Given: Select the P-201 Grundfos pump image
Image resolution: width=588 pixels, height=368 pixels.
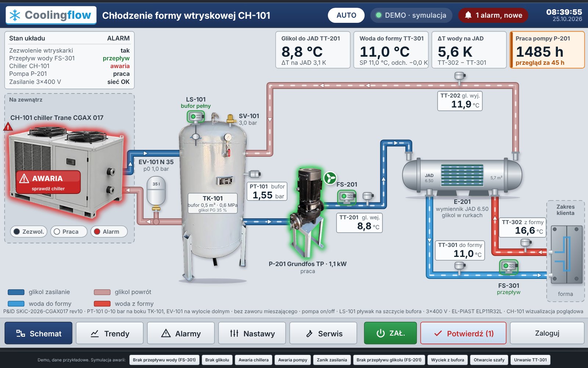Looking at the screenshot, I should click(x=307, y=213).
